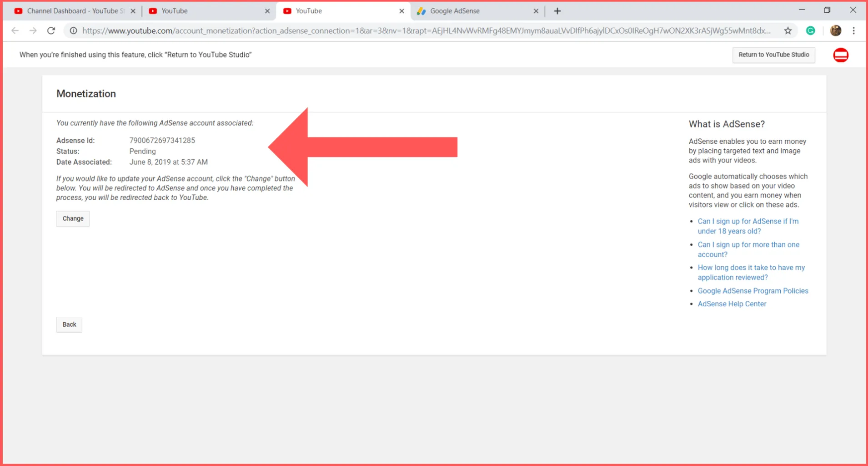The height and width of the screenshot is (466, 868).
Task: Minimize the browser window
Action: pos(802,10)
